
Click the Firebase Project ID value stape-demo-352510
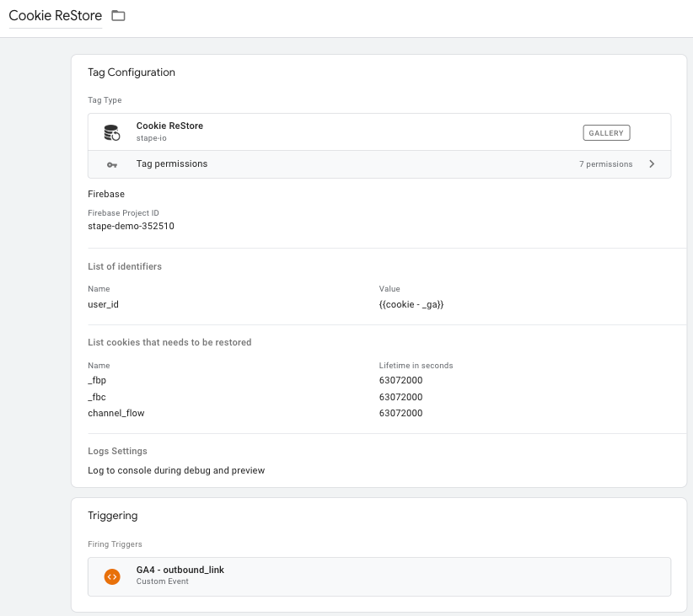131,226
